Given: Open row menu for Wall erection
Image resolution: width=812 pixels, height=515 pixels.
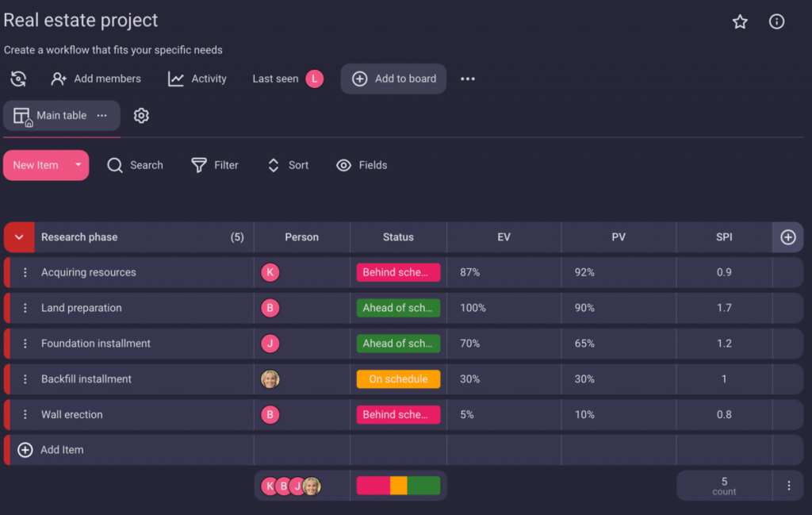Looking at the screenshot, I should (x=25, y=414).
